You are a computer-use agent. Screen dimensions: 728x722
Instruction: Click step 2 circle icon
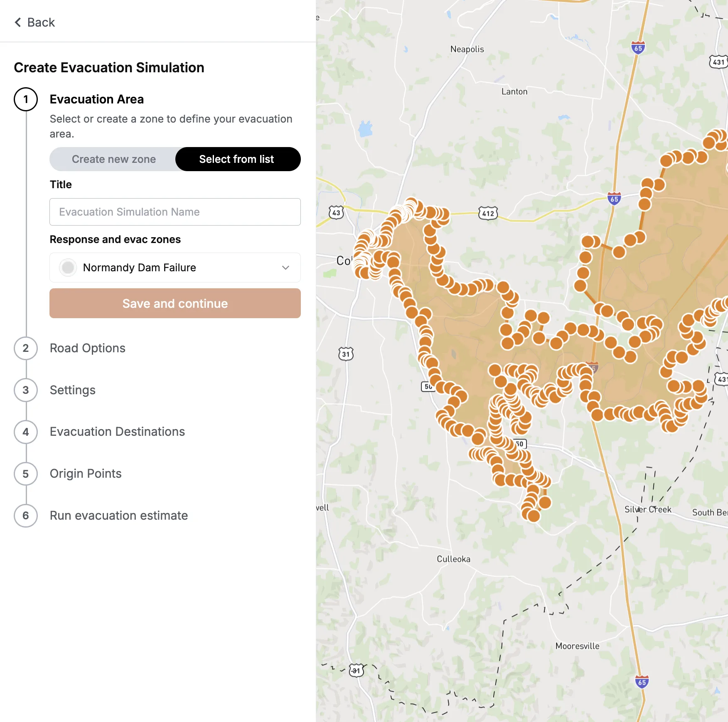(26, 348)
